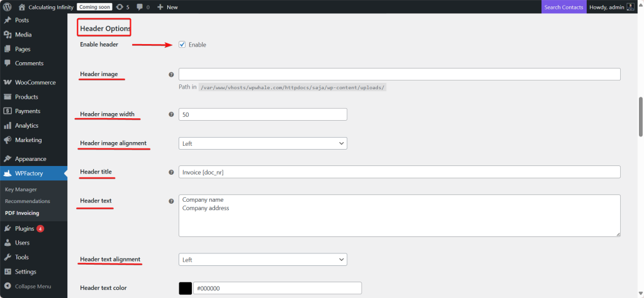Screen dimensions: 644x298
Task: Click the help icon beside Header title
Action: click(x=171, y=172)
